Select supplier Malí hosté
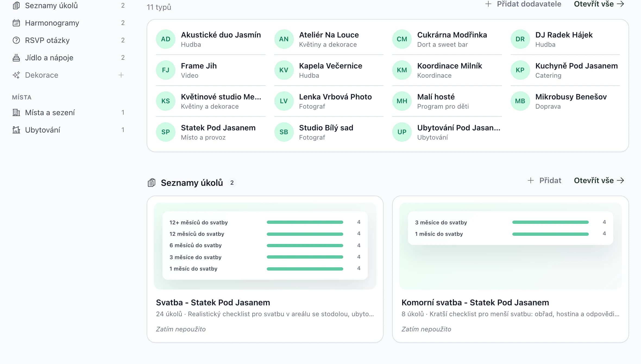 (447, 101)
